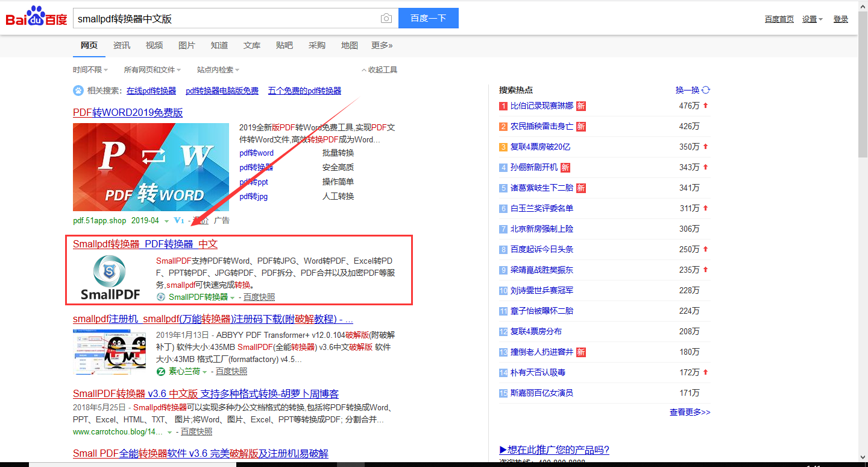
Task: Open hot search 农民插秧雷击身亡
Action: pos(542,126)
